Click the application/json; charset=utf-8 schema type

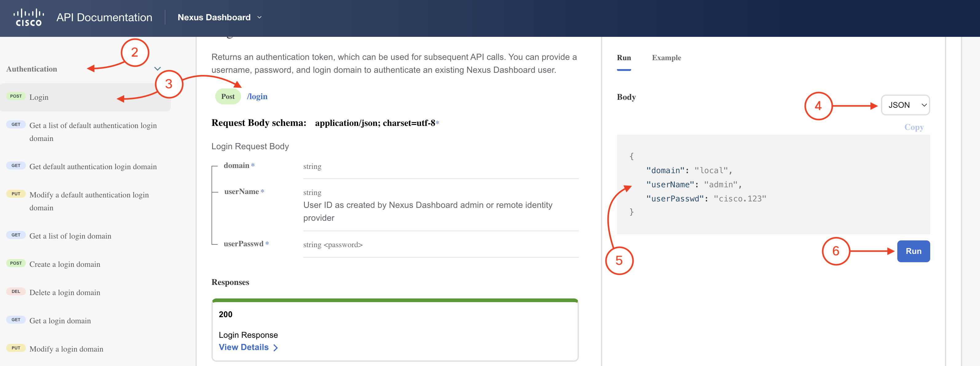click(375, 123)
